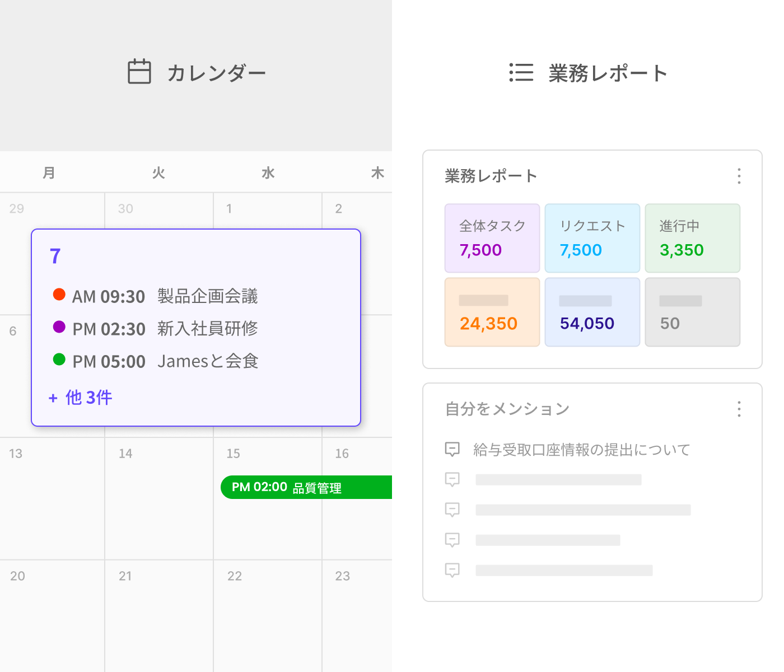Click the fourth mention comment icon
This screenshot has height=672, width=784.
(x=452, y=540)
